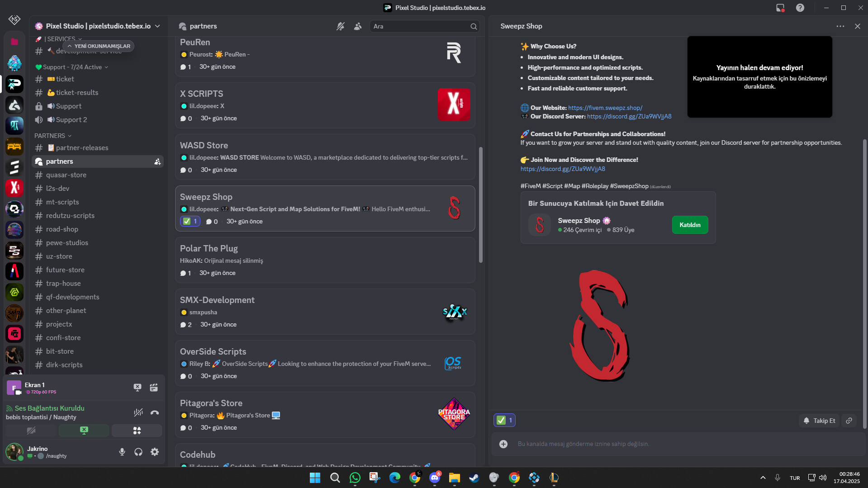Open the soundboard activities icon in voice controls
The width and height of the screenshot is (868, 488).
[137, 431]
